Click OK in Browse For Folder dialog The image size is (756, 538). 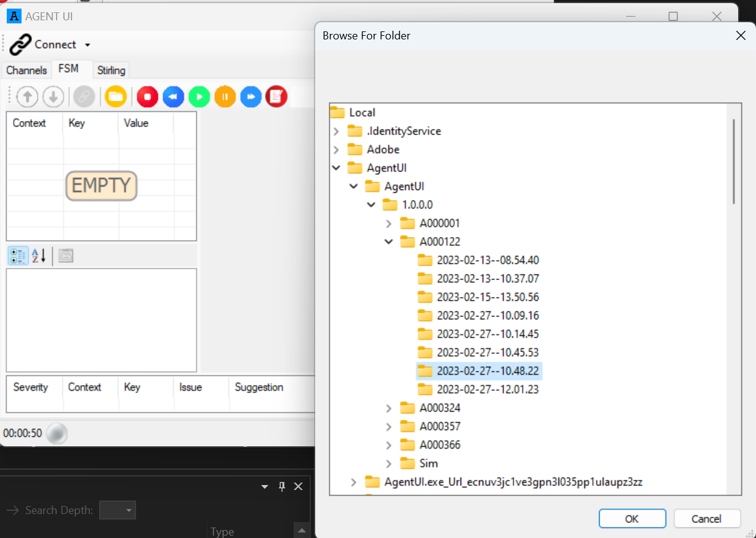632,518
